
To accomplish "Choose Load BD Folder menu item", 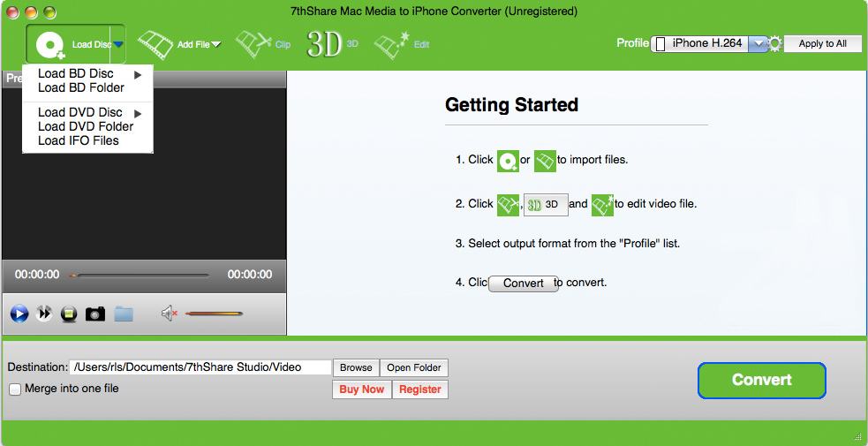I will coord(81,87).
